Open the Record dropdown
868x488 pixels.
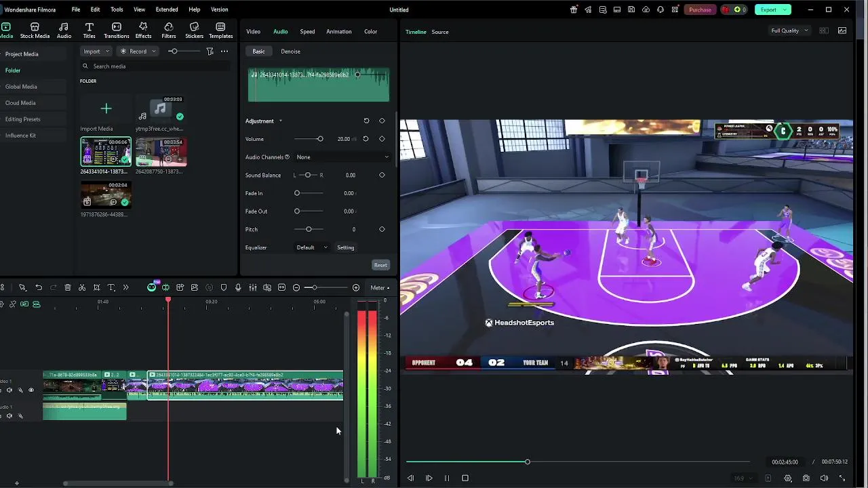(x=138, y=51)
